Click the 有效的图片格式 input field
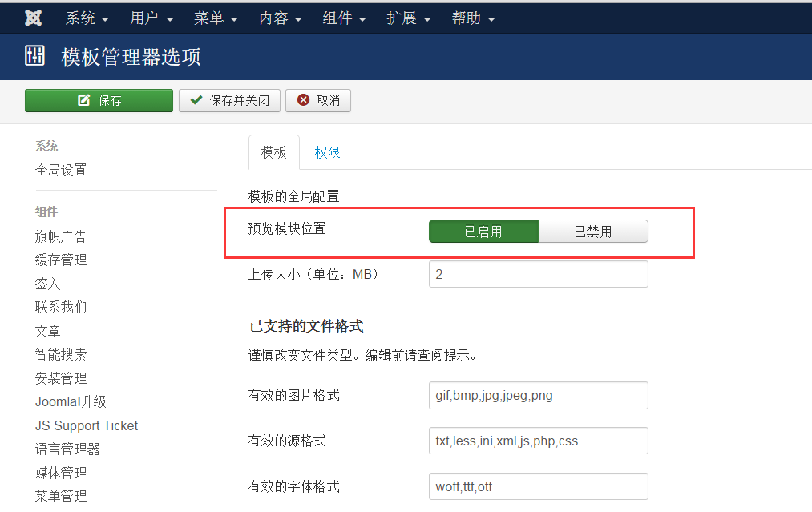 click(538, 395)
